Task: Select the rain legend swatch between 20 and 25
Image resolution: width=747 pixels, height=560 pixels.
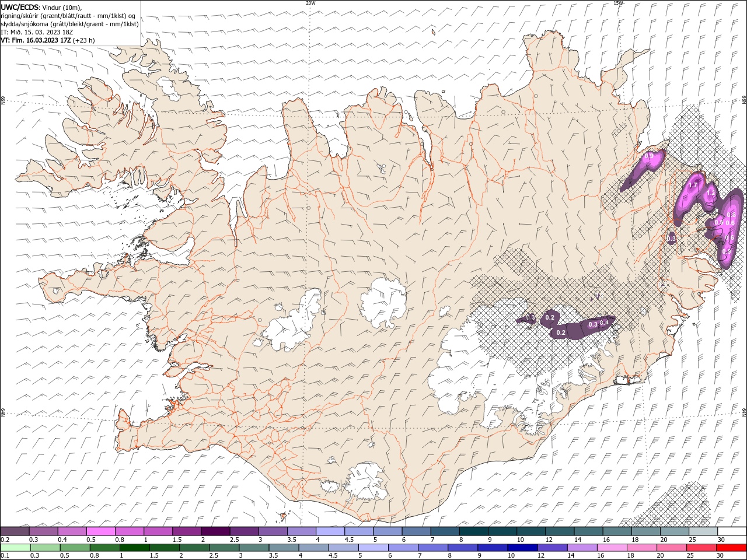Action: tap(672, 548)
